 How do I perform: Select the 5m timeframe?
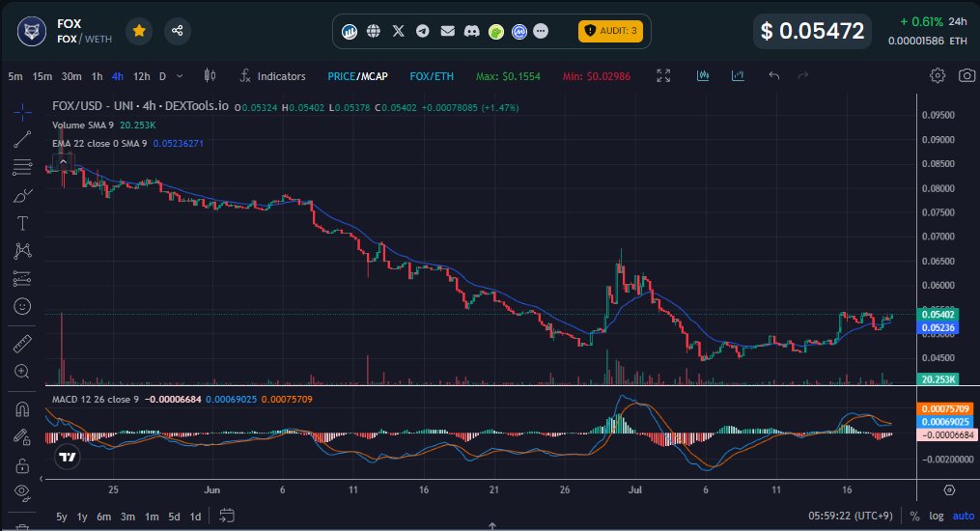point(15,76)
